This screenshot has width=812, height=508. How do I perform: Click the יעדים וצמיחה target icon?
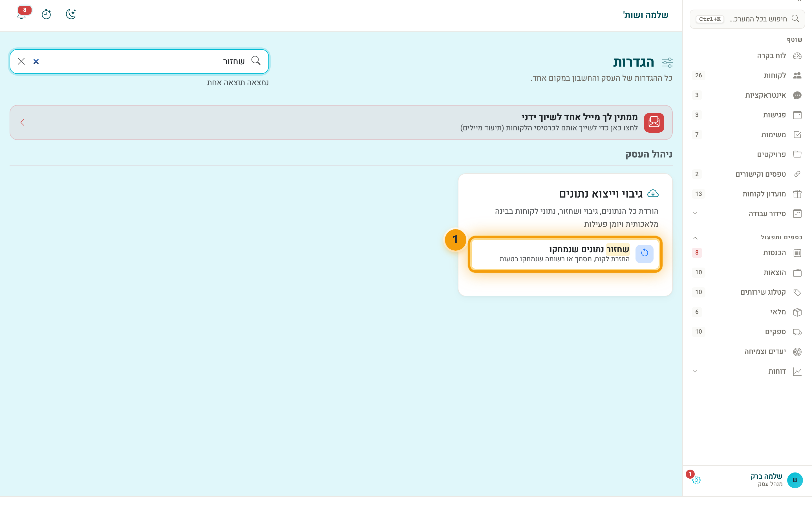797,352
